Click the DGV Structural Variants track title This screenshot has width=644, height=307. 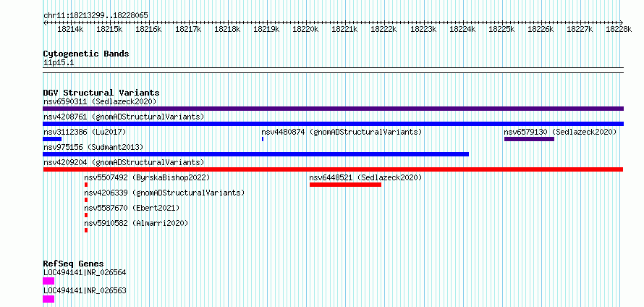pyautogui.click(x=101, y=93)
